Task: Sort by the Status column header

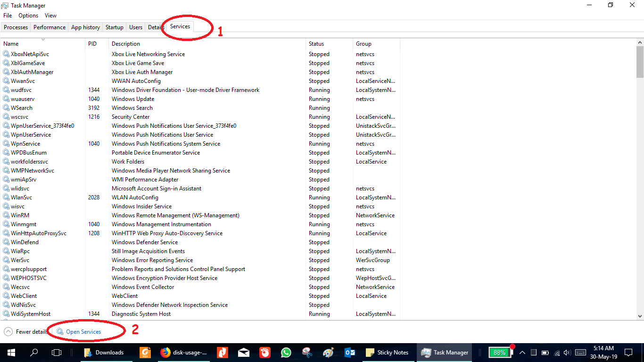Action: (x=329, y=43)
